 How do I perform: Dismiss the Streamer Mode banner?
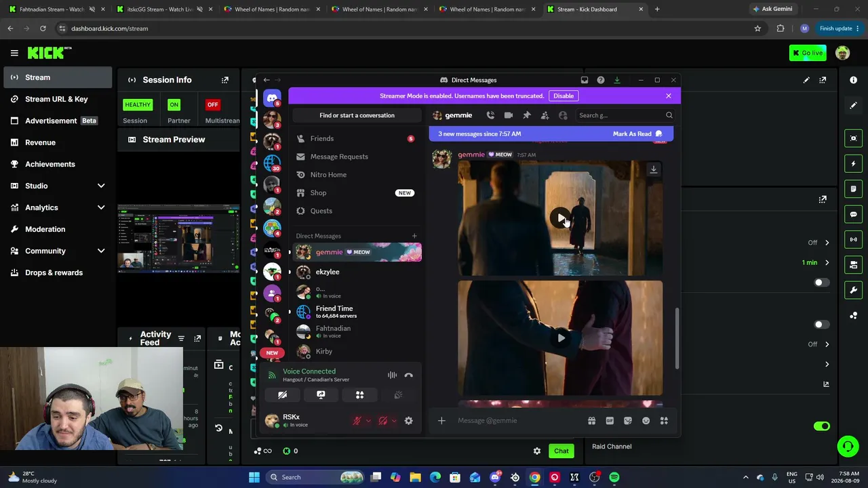pos(668,96)
